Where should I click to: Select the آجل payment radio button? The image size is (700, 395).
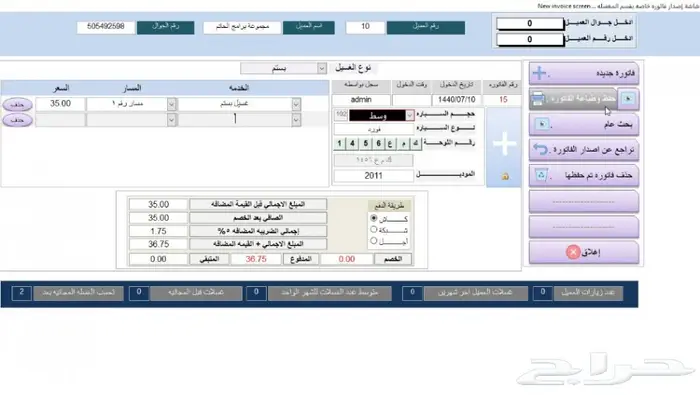pos(374,241)
